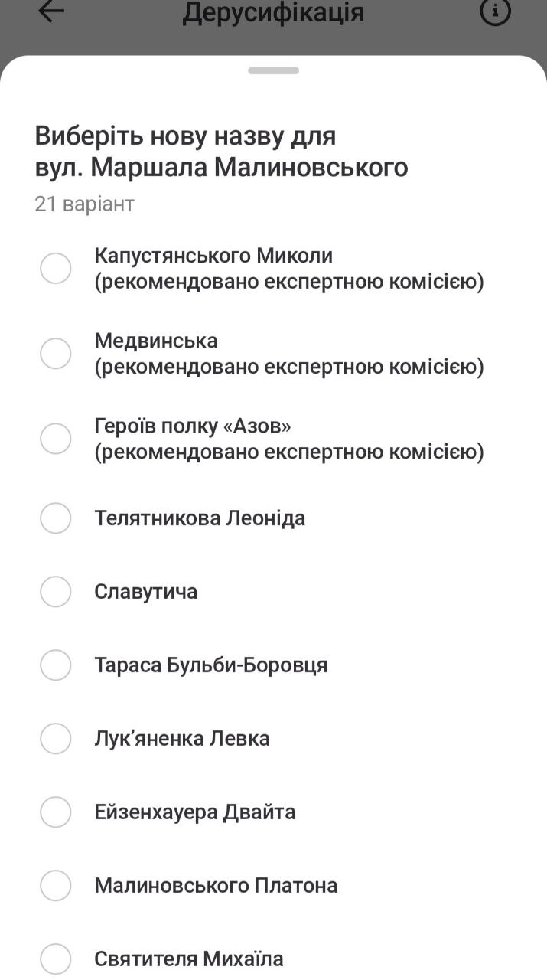Tap the bottom sheet drag handle
547x980 pixels.
point(273,70)
